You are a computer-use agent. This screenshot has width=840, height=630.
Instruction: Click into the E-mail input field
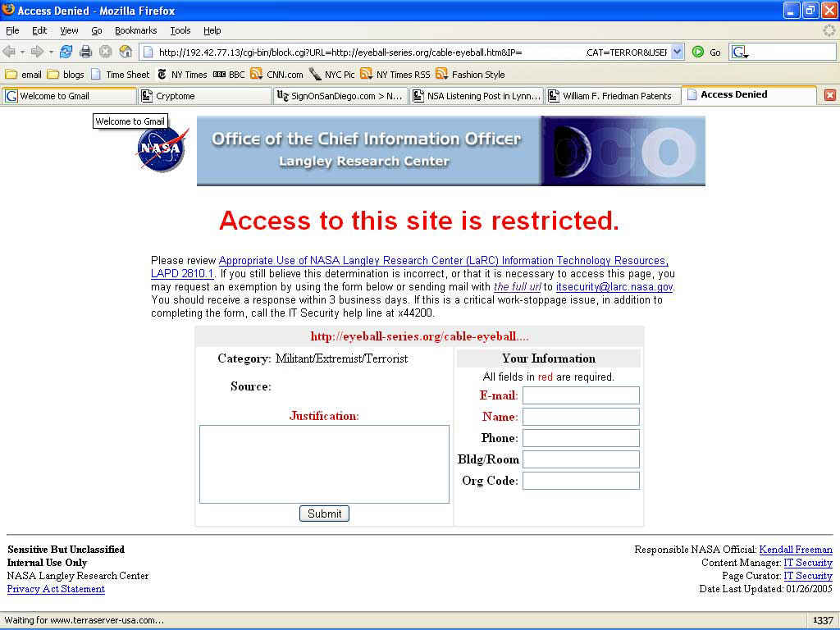(581, 395)
